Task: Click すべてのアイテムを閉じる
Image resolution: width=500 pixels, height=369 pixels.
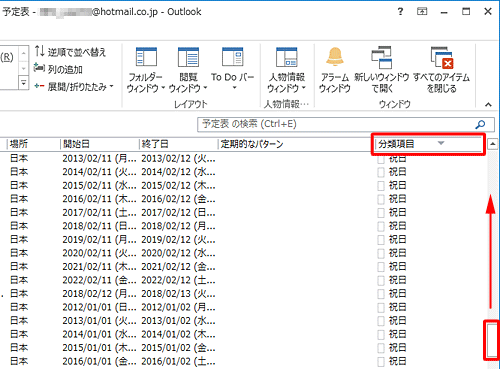Action: 441,70
